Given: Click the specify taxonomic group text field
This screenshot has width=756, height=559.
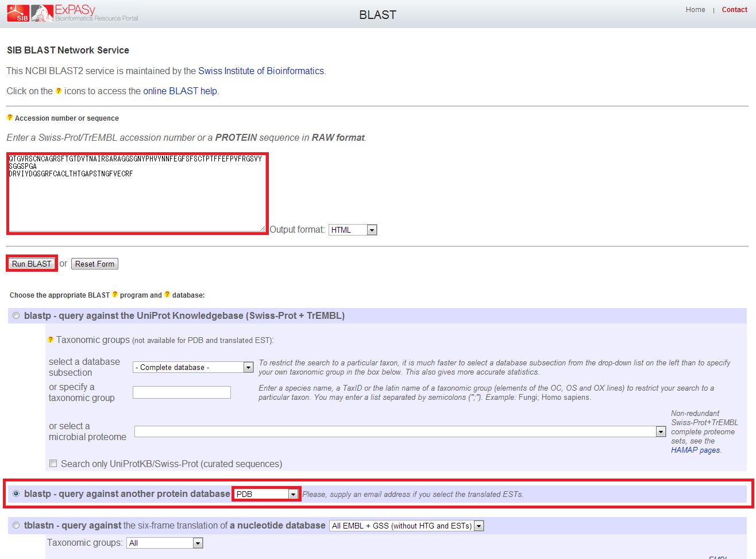Looking at the screenshot, I should click(x=182, y=392).
